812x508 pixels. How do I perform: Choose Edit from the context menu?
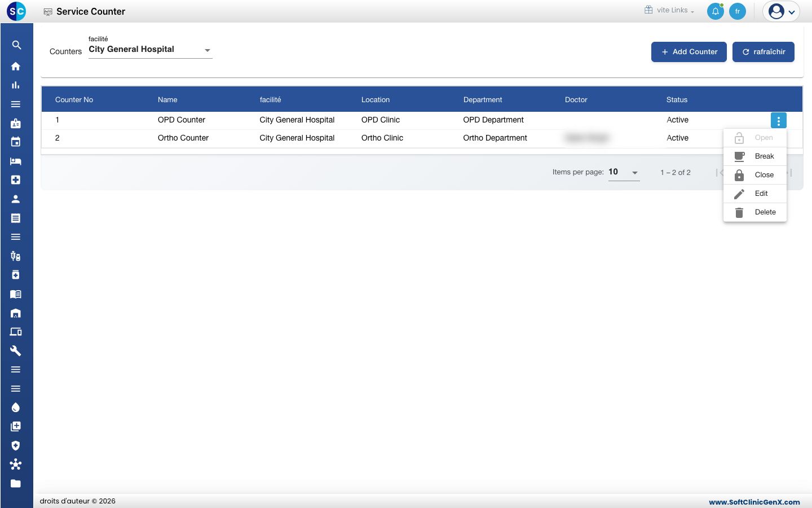pos(755,194)
